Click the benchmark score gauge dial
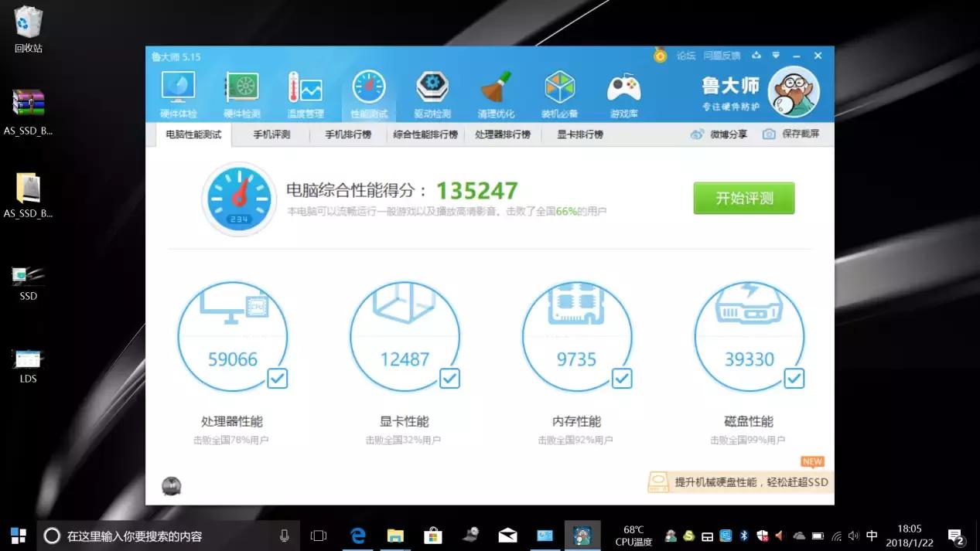The image size is (980, 551). [238, 198]
